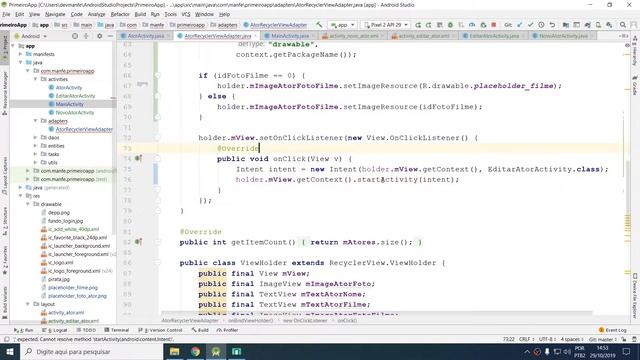Image resolution: width=640 pixels, height=360 pixels.
Task: Open the Refactor menu
Action: click(120, 14)
